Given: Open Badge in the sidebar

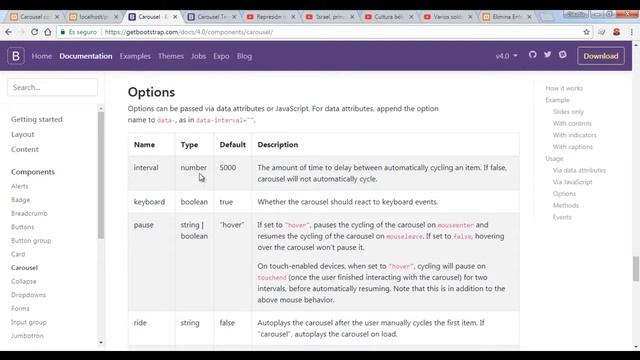Looking at the screenshot, I should pos(20,200).
